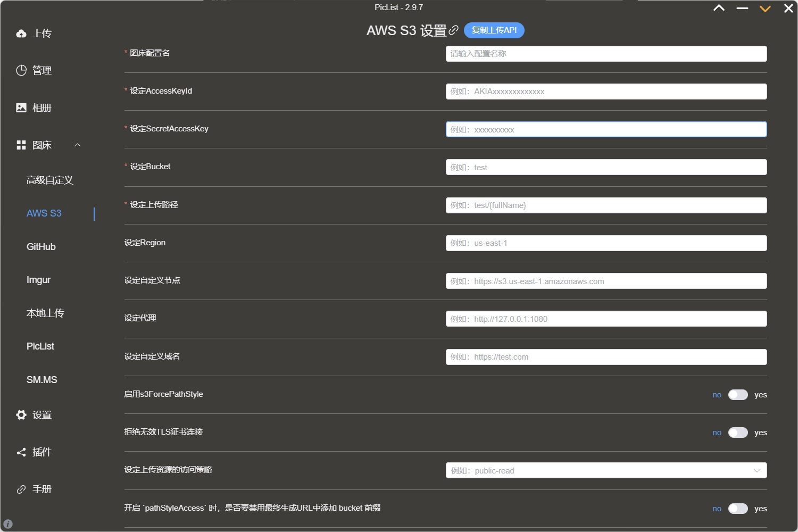The height and width of the screenshot is (532, 798).
Task: Select Imgur picbed item
Action: click(x=38, y=280)
